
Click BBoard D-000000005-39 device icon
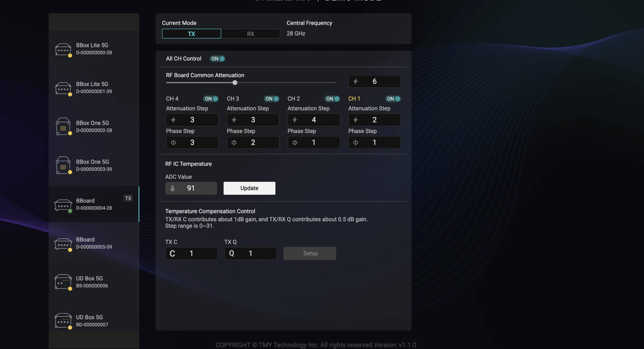click(x=63, y=244)
